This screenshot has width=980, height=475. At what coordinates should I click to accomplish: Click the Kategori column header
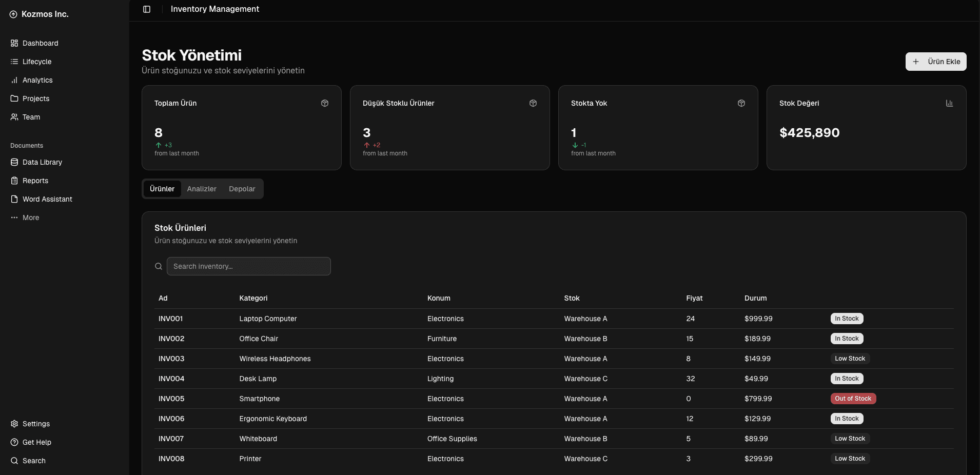(x=253, y=298)
